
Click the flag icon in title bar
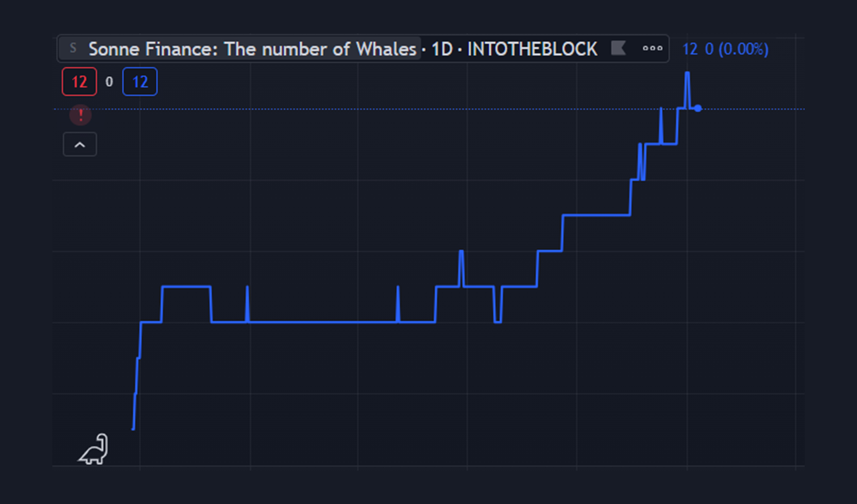coord(618,49)
